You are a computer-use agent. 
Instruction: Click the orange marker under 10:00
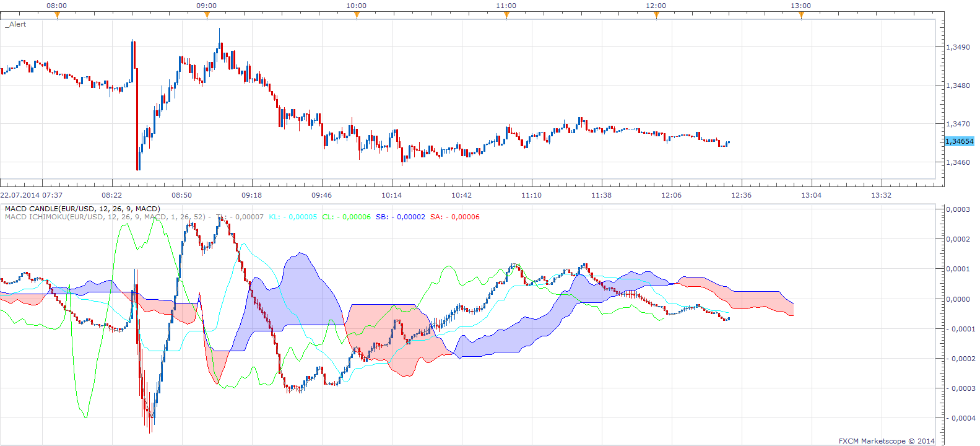(357, 15)
